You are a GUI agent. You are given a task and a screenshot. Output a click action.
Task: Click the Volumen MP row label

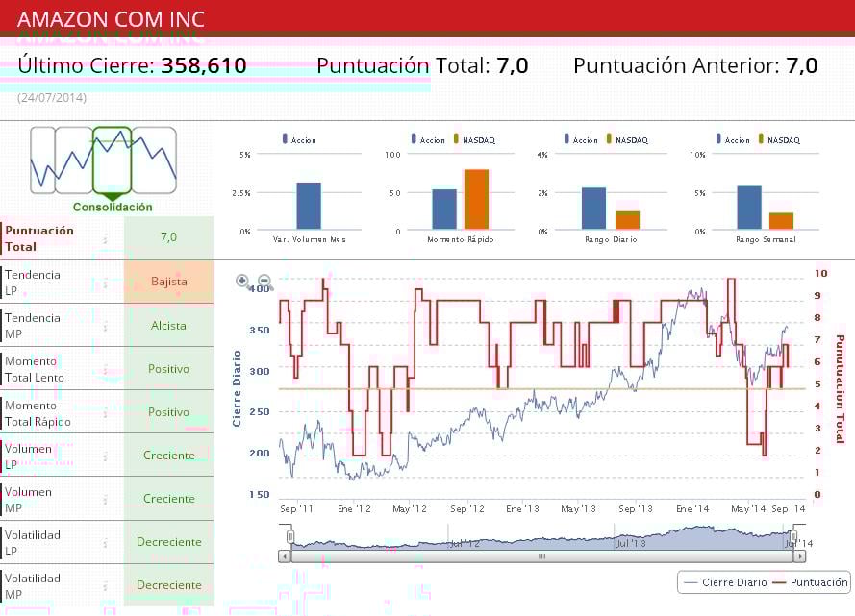28,500
